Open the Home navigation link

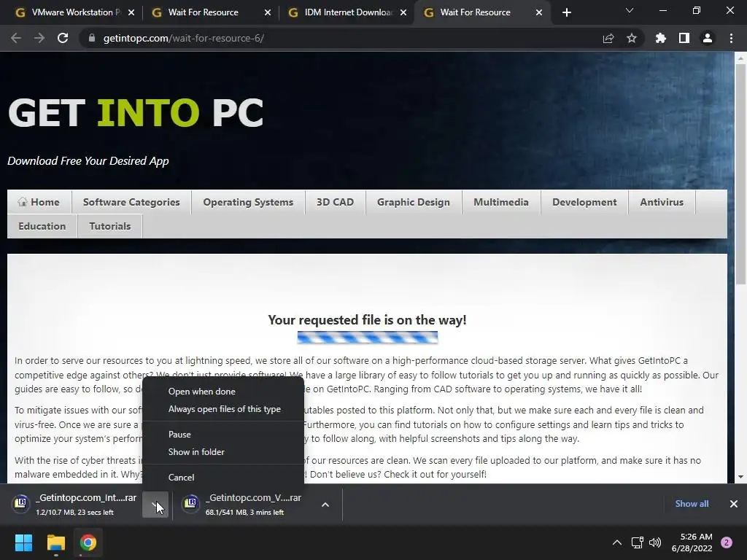point(39,202)
